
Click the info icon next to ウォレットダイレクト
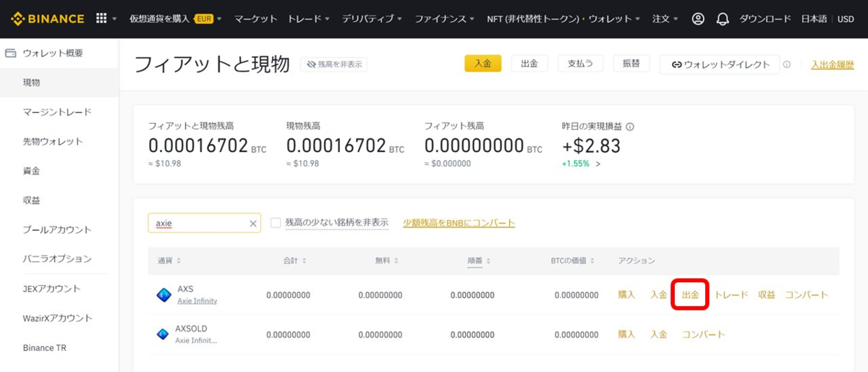(786, 64)
